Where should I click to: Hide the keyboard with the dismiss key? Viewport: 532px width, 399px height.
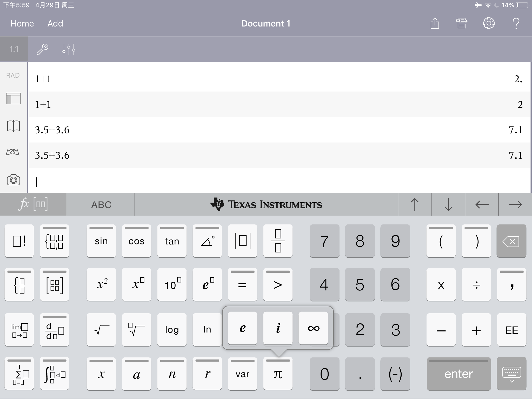(x=511, y=374)
